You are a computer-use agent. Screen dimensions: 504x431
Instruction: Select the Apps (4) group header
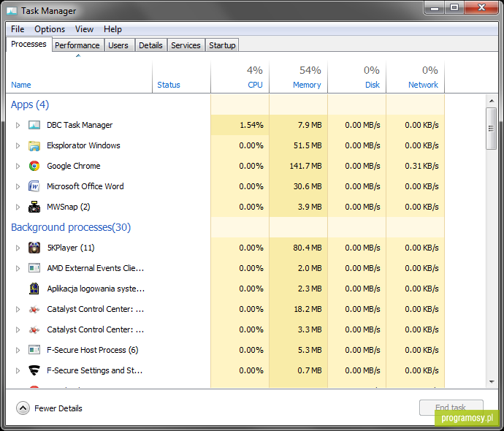pos(30,104)
